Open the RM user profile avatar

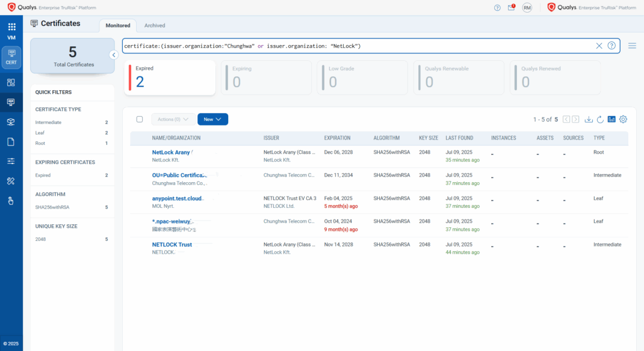pos(527,8)
